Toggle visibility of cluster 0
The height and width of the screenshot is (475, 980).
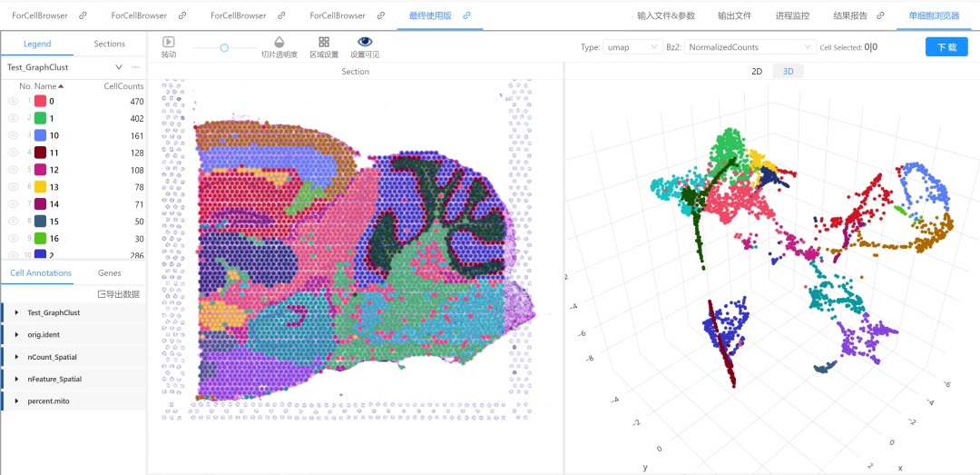pos(14,102)
